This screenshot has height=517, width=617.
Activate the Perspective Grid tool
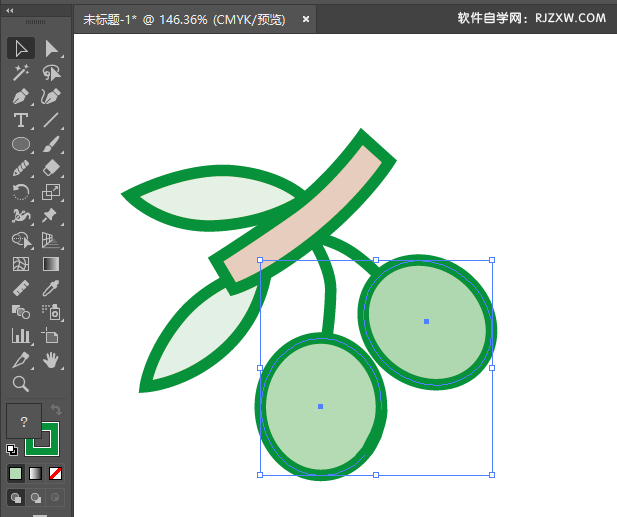click(51, 240)
